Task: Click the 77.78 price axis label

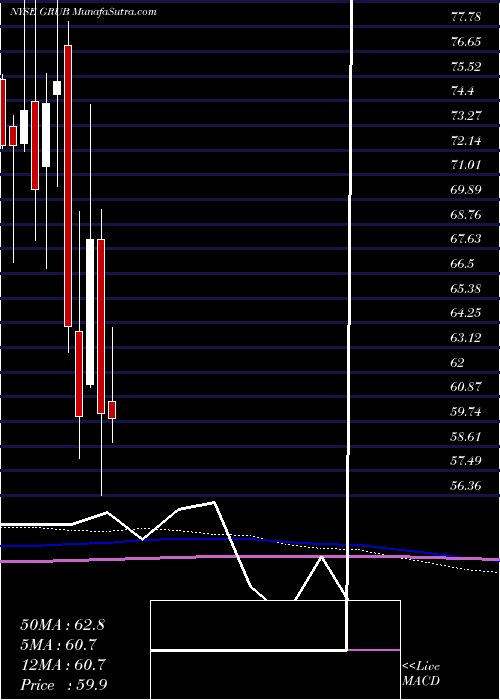Action: click(x=467, y=17)
